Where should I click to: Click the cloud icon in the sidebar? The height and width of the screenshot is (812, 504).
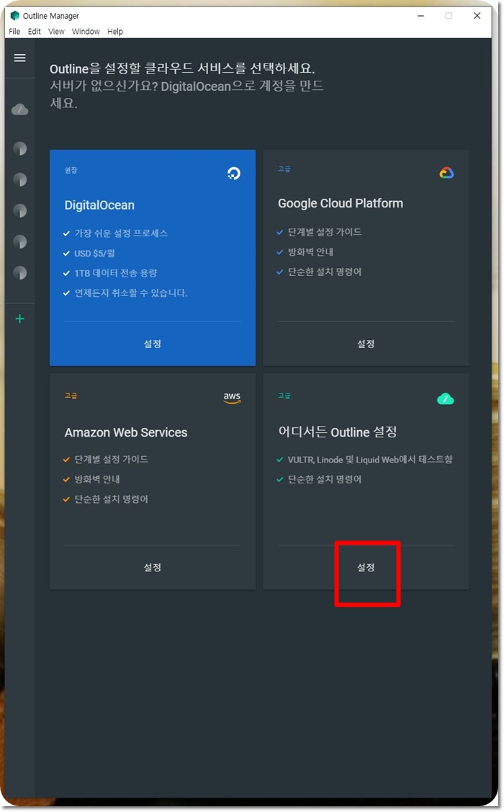pyautogui.click(x=19, y=110)
